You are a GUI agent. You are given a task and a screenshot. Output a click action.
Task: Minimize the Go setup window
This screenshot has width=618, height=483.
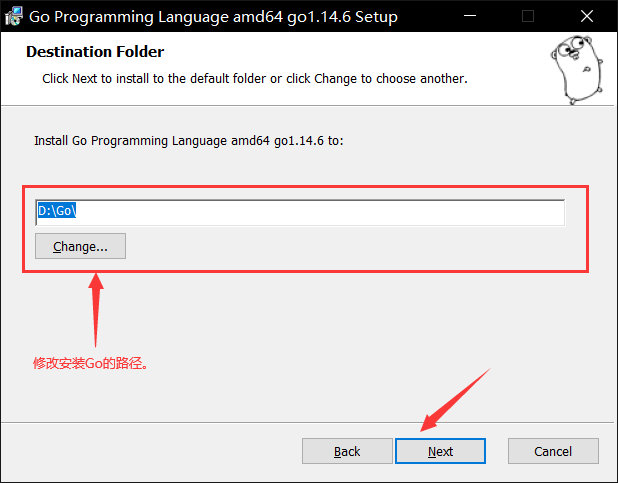coord(470,16)
